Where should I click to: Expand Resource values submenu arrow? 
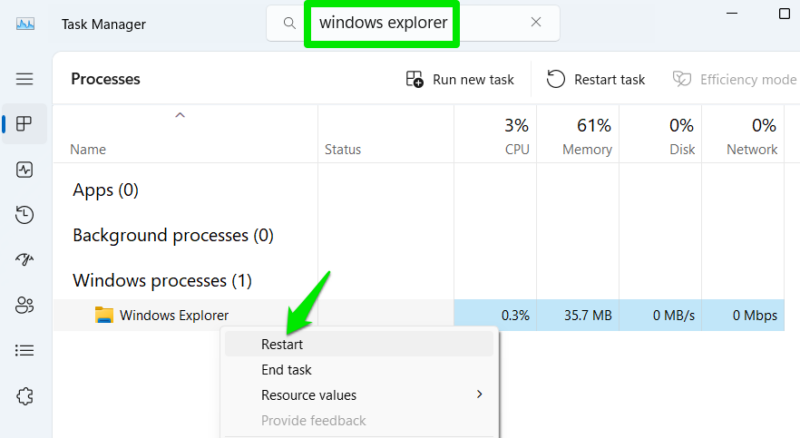[x=479, y=395]
